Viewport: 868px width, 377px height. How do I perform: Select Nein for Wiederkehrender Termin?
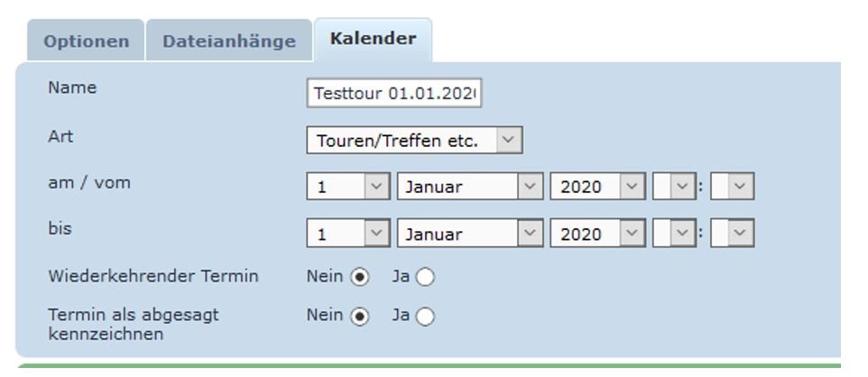click(360, 277)
